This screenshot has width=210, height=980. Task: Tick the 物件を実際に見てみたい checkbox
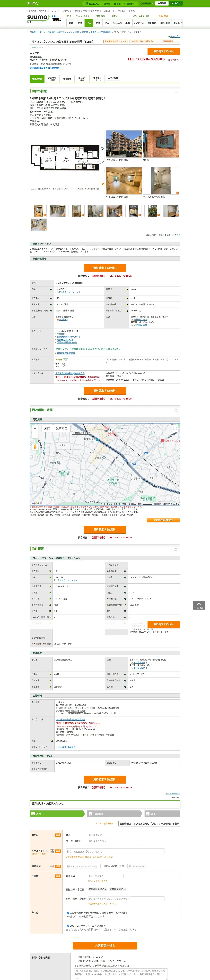point(76,957)
